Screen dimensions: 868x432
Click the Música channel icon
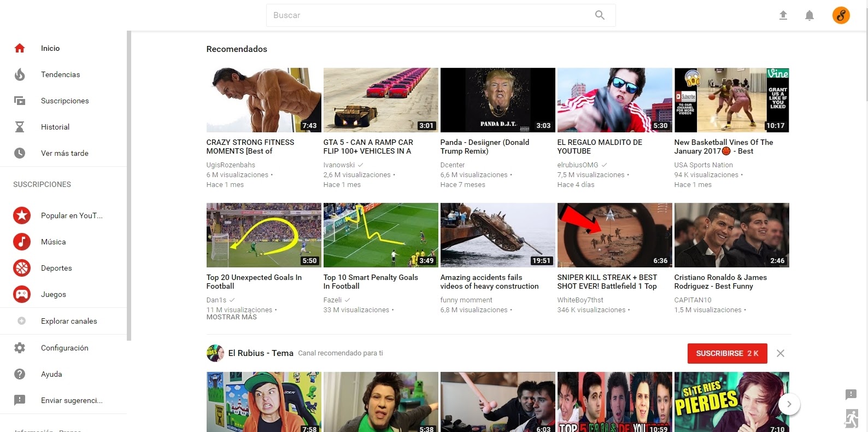22,242
